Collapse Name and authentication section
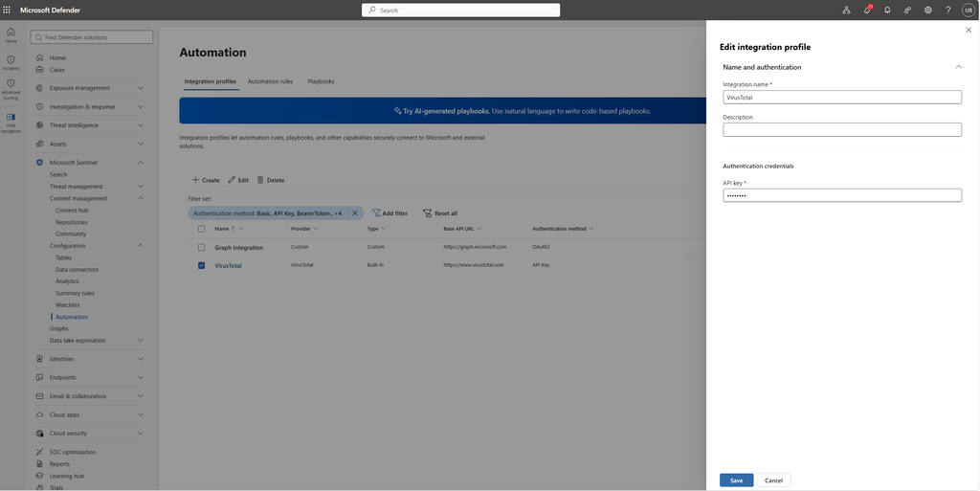This screenshot has height=491, width=980. pos(958,67)
